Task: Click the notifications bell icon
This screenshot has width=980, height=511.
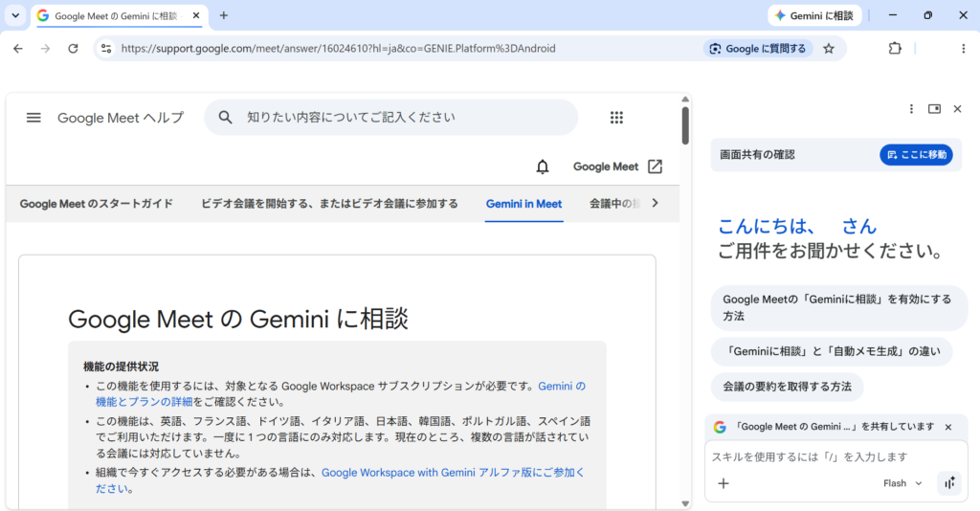Action: 543,167
